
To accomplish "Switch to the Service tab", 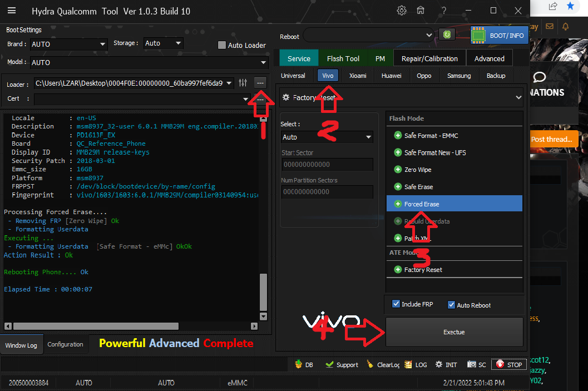I will (x=299, y=58).
